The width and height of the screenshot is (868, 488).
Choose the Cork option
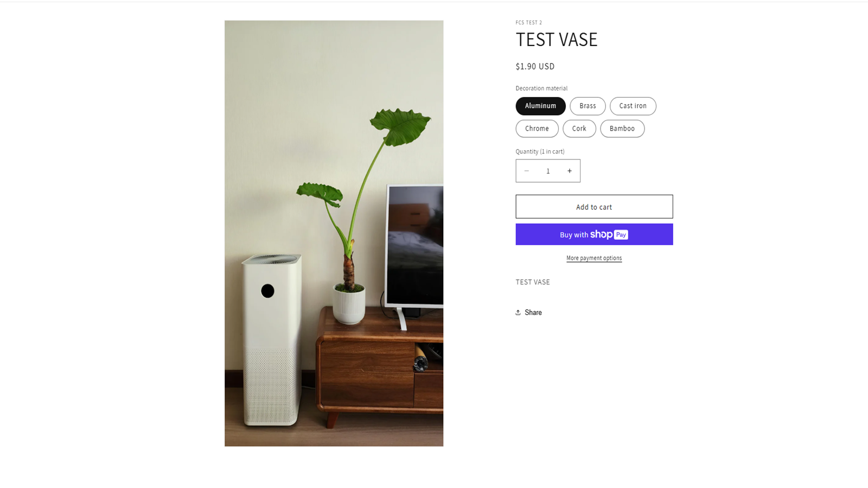[x=579, y=129]
